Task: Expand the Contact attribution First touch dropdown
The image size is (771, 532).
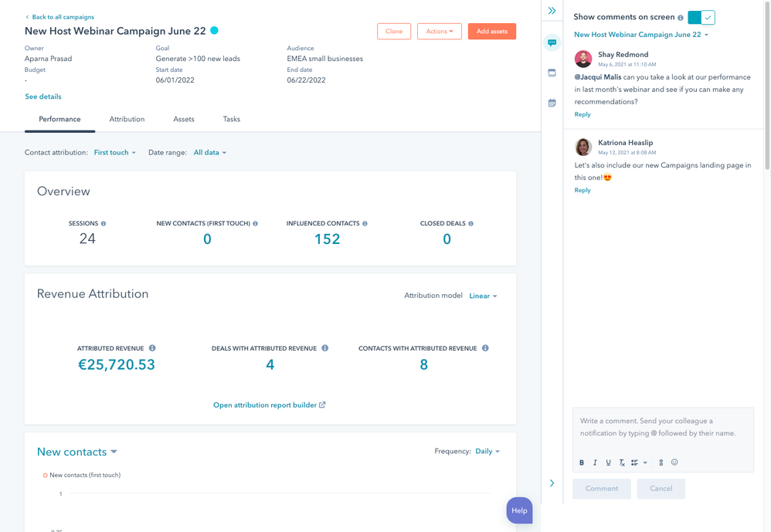Action: tap(114, 152)
